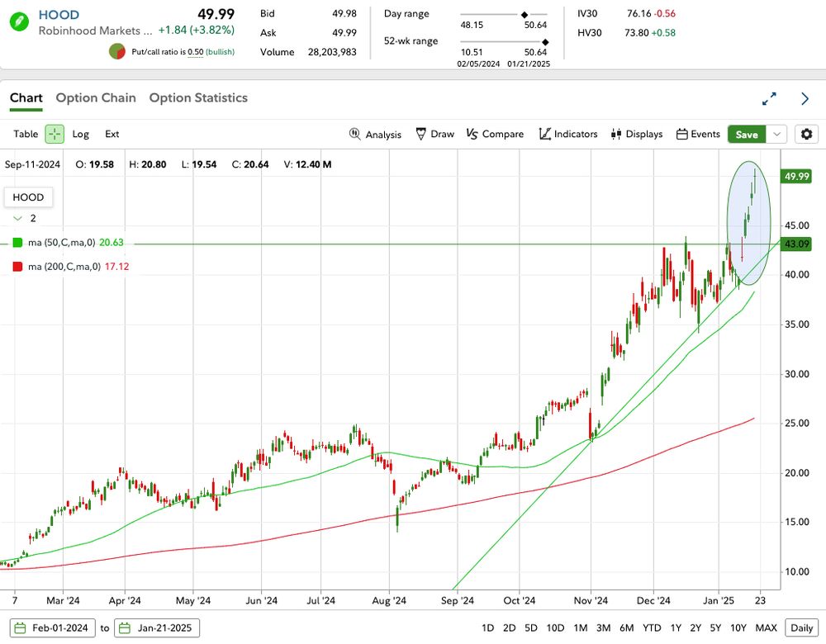
Task: Select the 5Y time range
Action: click(715, 628)
